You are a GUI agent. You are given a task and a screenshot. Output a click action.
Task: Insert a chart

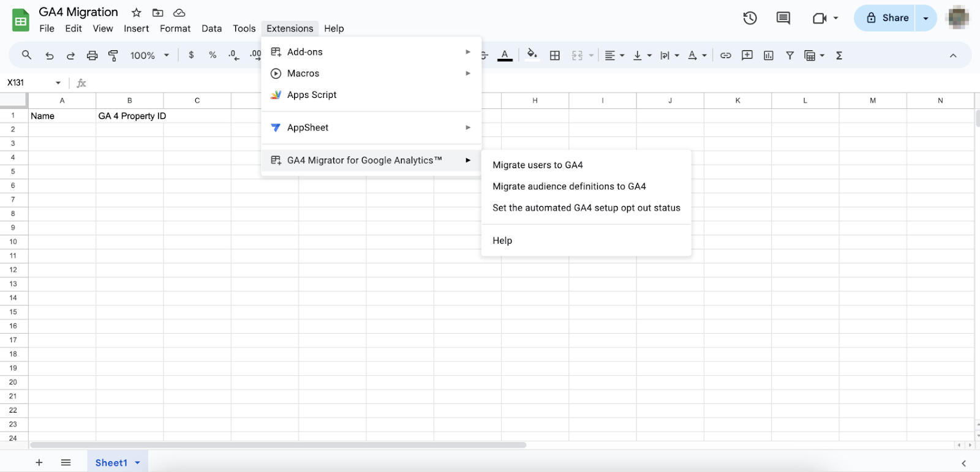769,56
